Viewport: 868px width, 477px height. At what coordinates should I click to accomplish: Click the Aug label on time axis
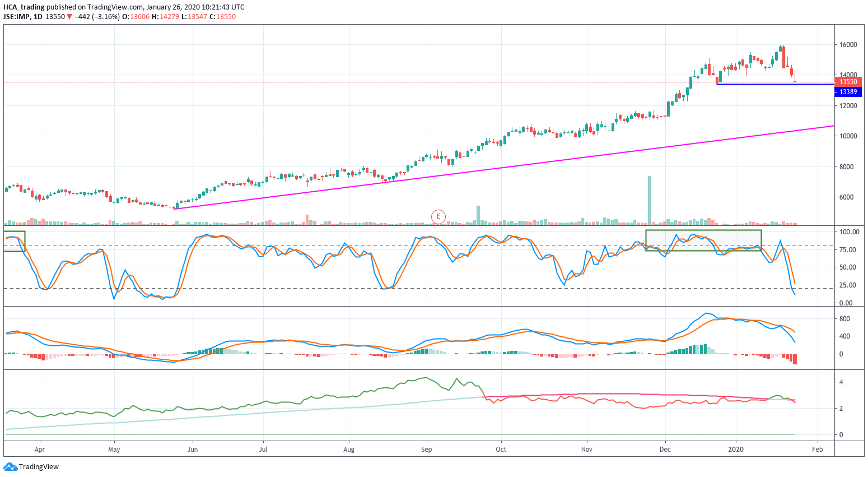coord(349,450)
